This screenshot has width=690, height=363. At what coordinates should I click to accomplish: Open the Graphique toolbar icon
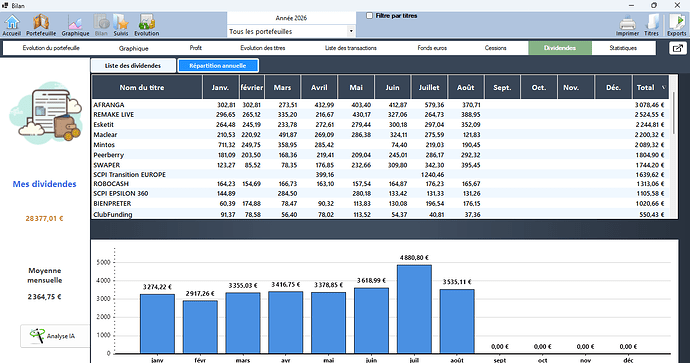pyautogui.click(x=75, y=25)
